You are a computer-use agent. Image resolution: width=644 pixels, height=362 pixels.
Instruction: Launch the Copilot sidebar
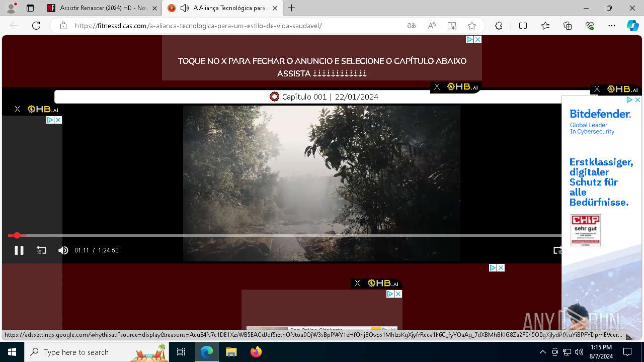click(632, 26)
